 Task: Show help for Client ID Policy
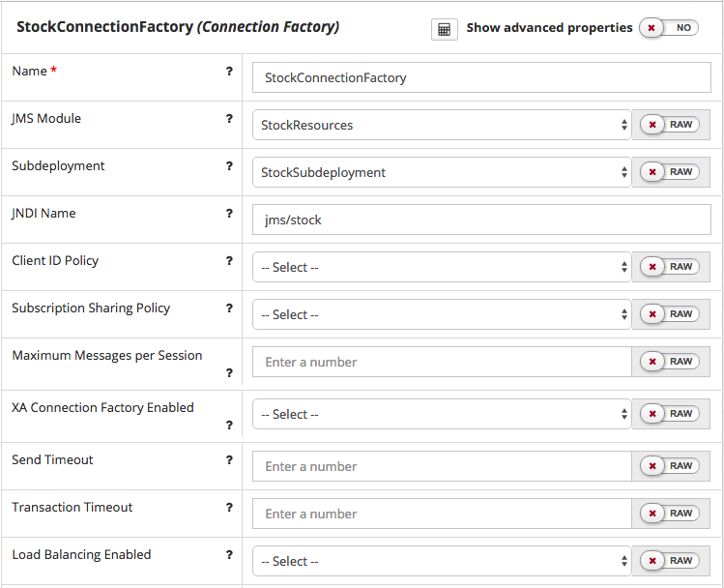(x=229, y=261)
